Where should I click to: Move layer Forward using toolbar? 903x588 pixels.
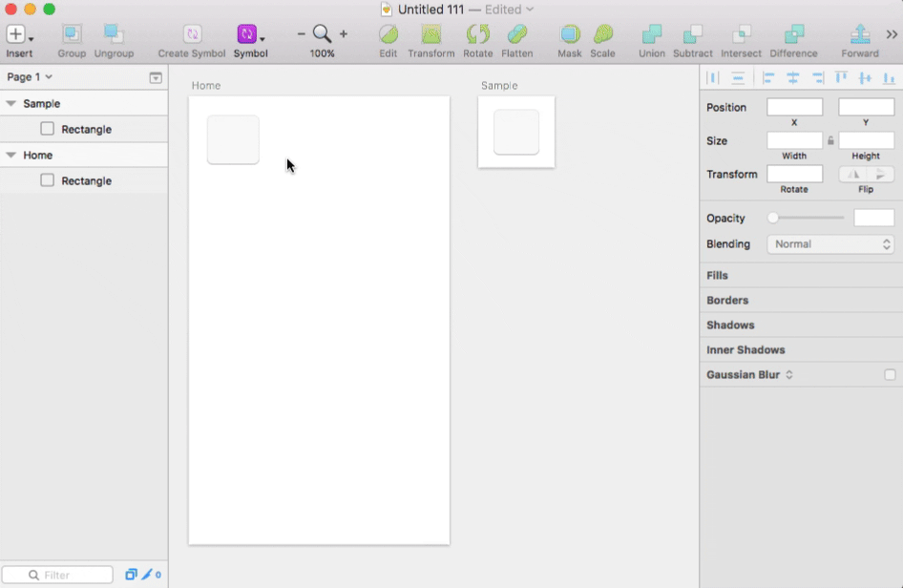click(x=860, y=35)
